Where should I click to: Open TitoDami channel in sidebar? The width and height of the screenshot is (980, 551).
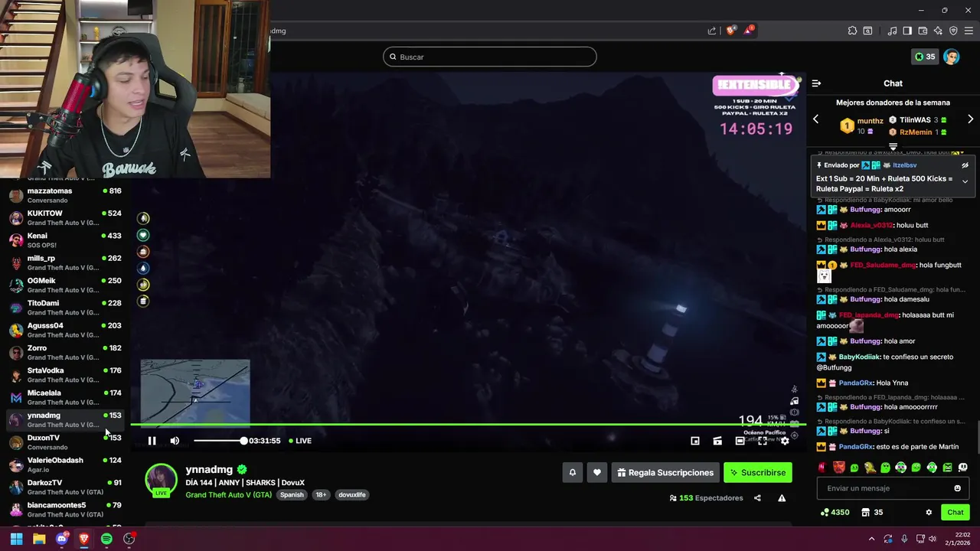65,308
